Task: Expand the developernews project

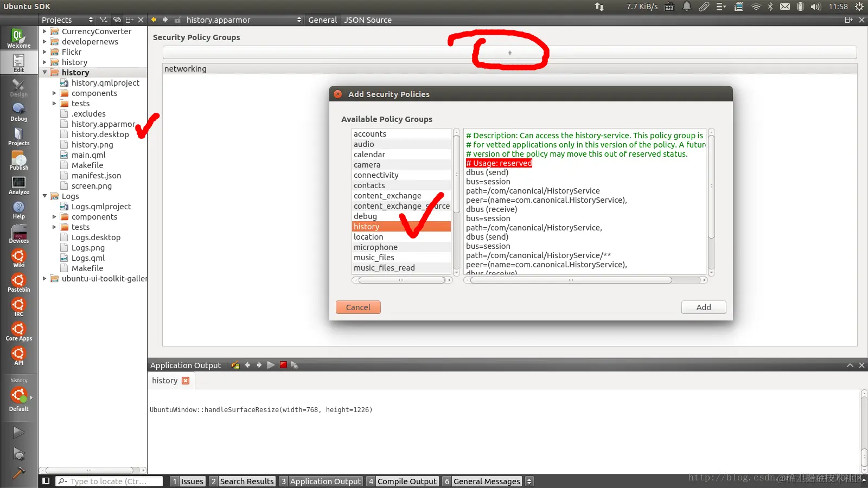Action: [44, 42]
